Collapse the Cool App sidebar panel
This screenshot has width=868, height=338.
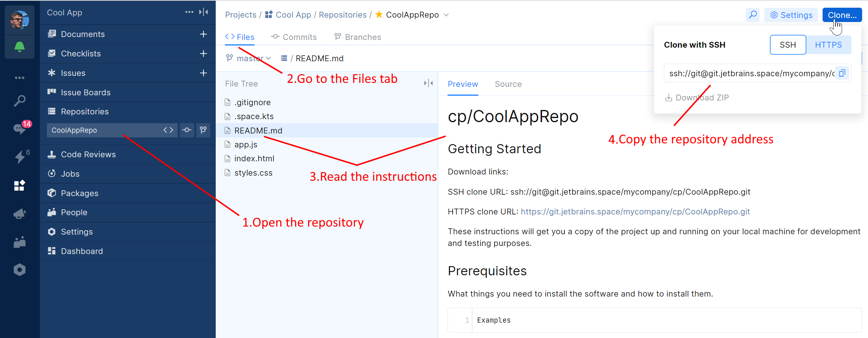point(204,12)
